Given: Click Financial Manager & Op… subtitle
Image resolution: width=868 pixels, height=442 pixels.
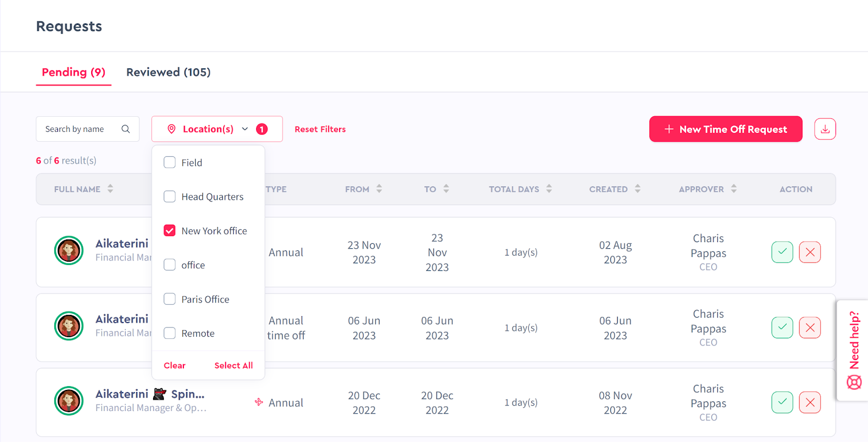Looking at the screenshot, I should (151, 408).
